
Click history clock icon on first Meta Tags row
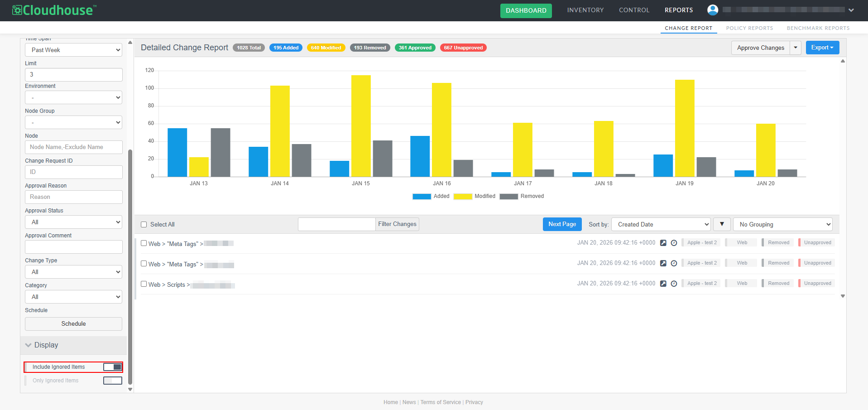click(x=674, y=243)
